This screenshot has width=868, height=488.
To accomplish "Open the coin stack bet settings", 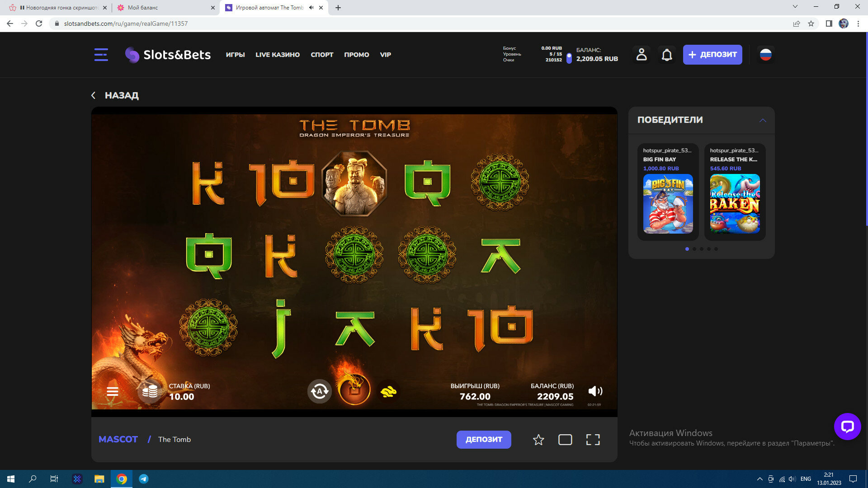I will (x=150, y=391).
